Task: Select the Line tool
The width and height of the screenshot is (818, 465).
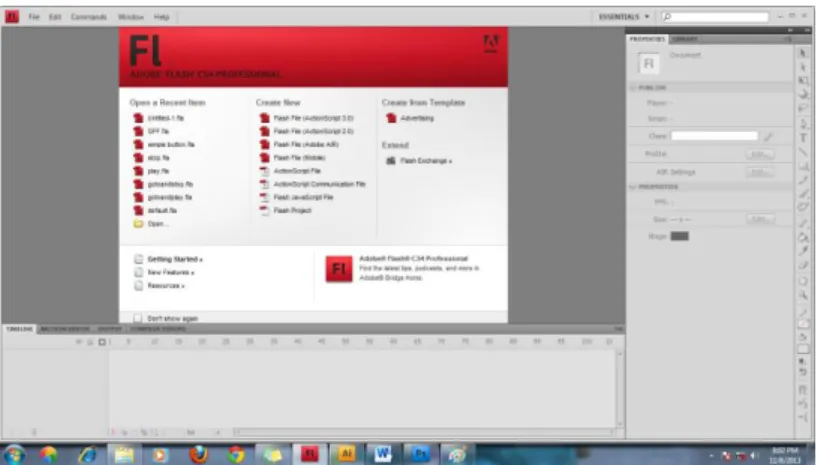Action: click(803, 152)
